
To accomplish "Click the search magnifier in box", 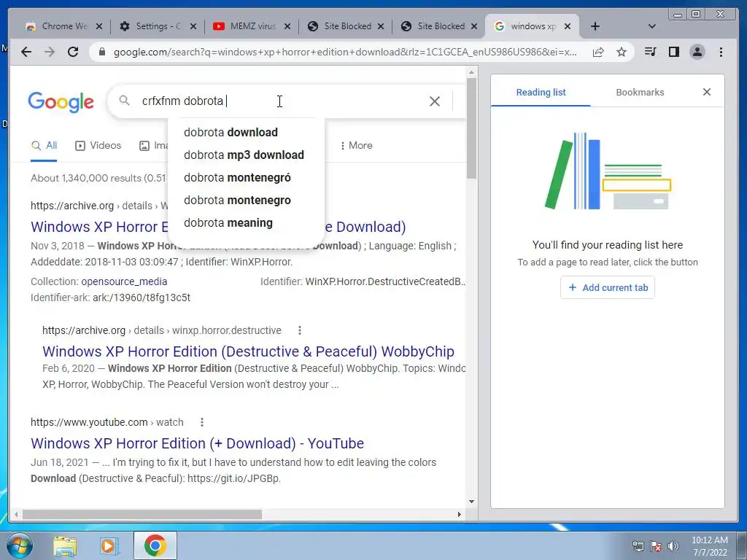I will coord(124,101).
